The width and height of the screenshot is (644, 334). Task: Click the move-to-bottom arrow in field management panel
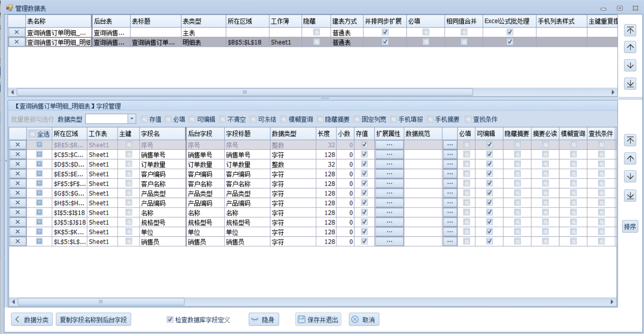(x=630, y=196)
